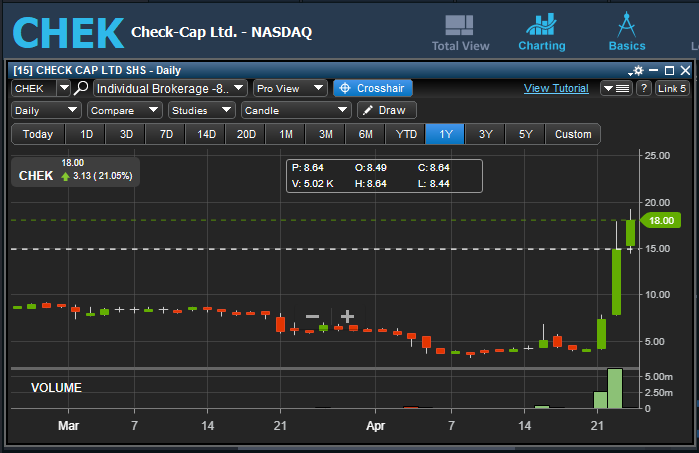Click the symbol search magnifier icon
The image size is (699, 453).
point(81,88)
